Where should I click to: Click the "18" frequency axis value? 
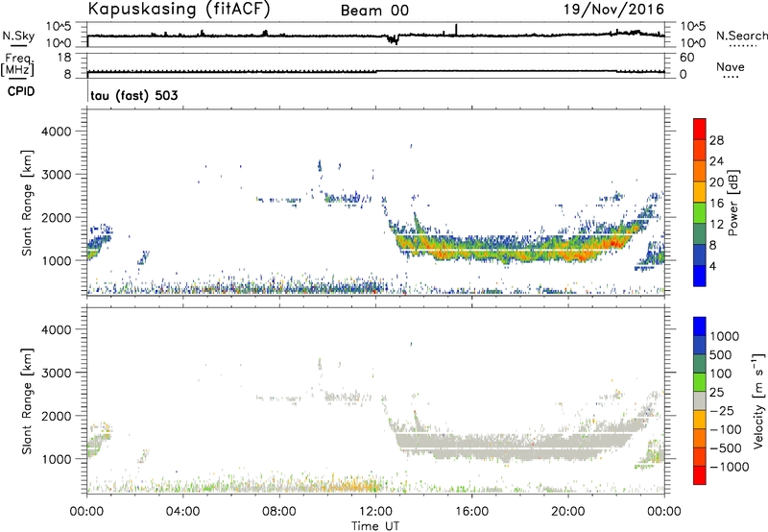pos(64,58)
